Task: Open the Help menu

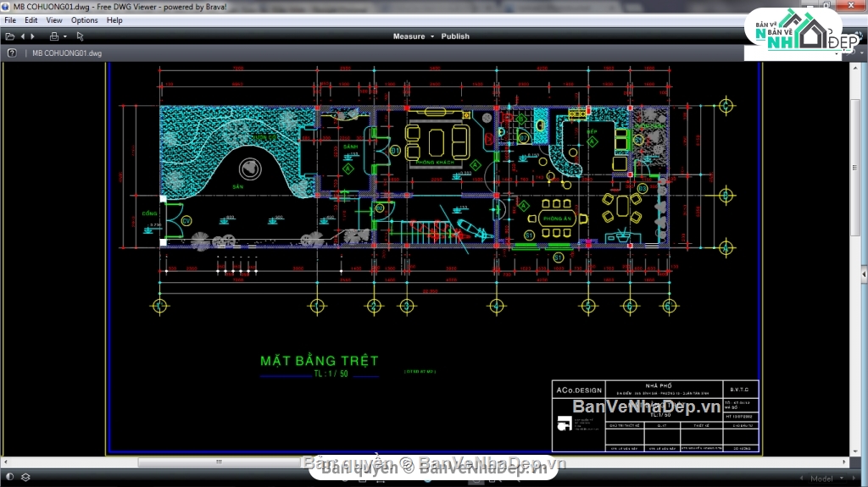Action: pos(114,20)
